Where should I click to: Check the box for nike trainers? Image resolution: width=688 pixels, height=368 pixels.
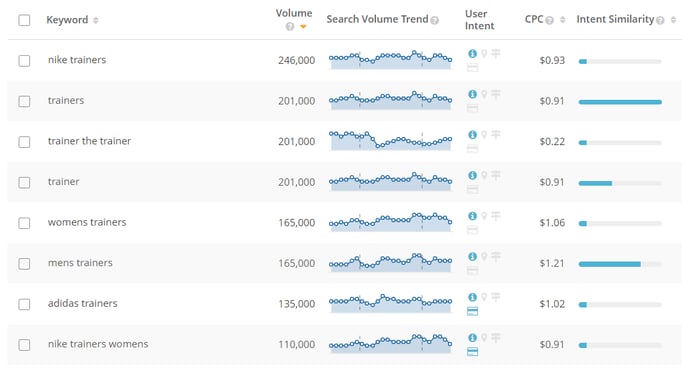click(x=25, y=61)
